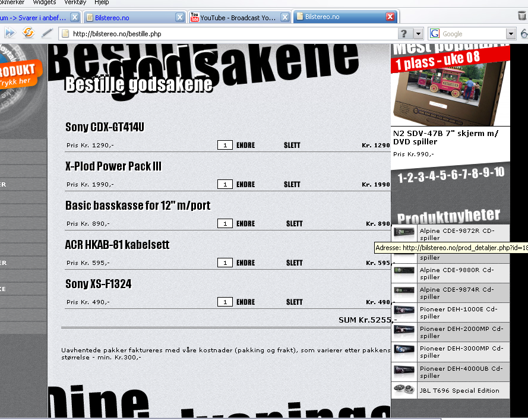Viewport: 528px width, 420px height.
Task: Click Pioneer DEH-3000MP thumbnail image
Action: (404, 349)
